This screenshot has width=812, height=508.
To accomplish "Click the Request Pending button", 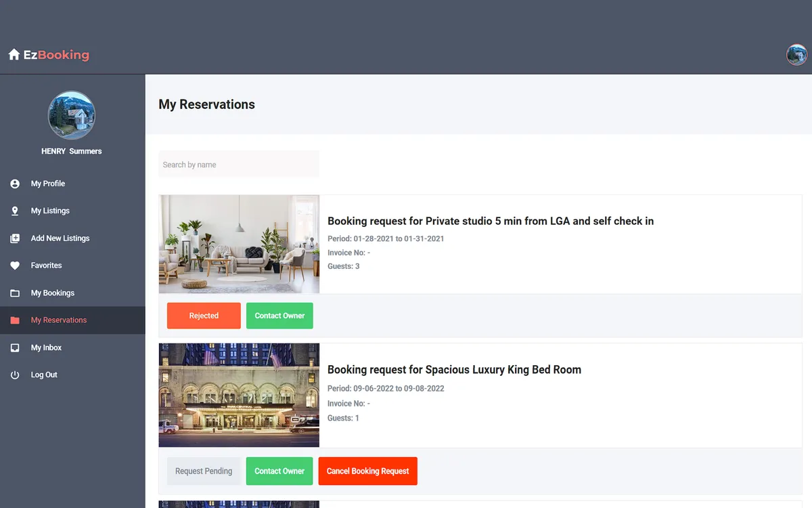I will pyautogui.click(x=204, y=471).
